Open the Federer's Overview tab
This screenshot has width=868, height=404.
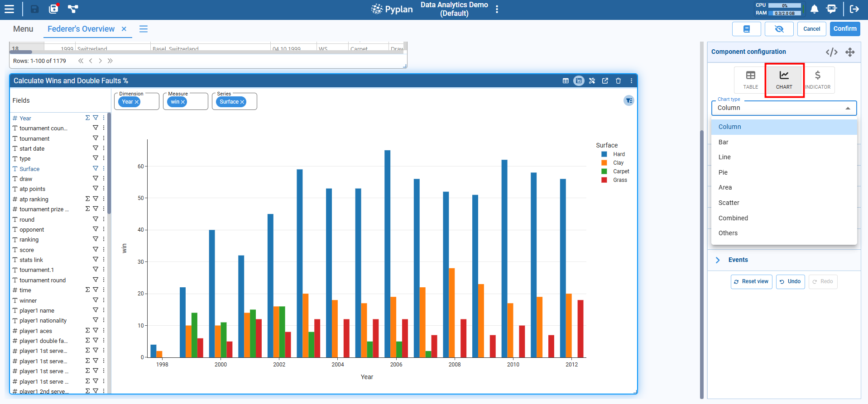pos(81,29)
